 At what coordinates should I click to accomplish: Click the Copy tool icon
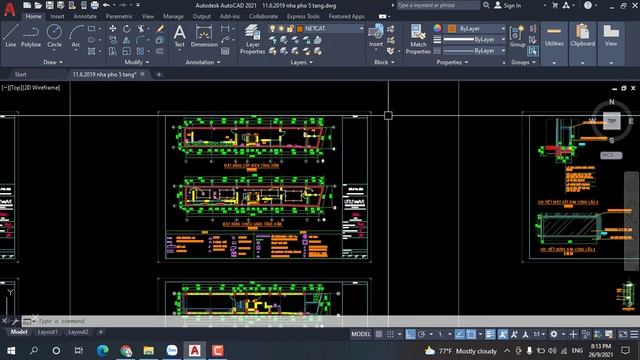coord(113,40)
